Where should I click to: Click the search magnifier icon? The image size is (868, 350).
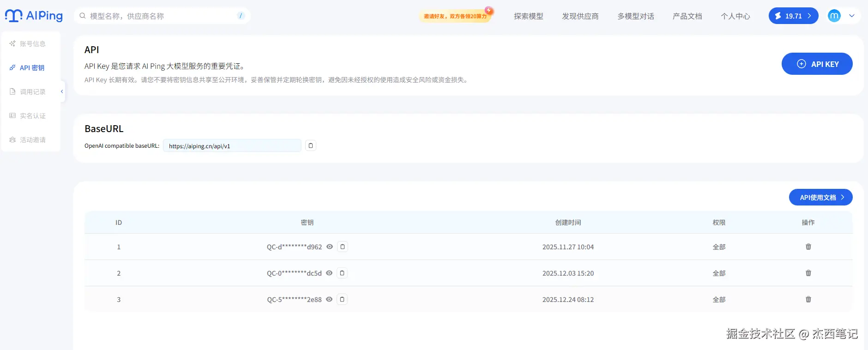(83, 16)
